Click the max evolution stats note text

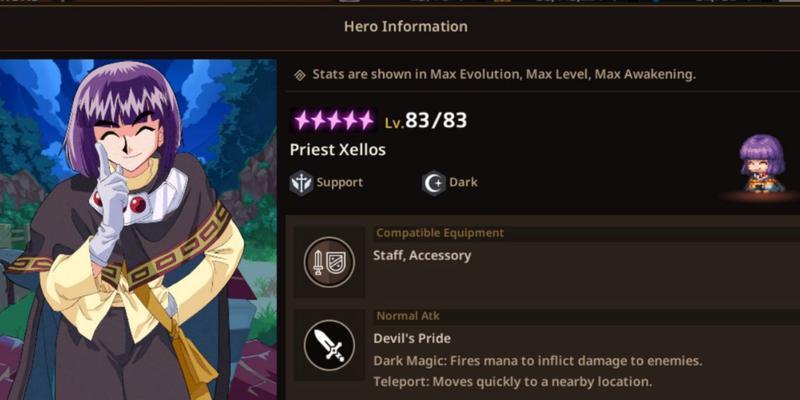click(x=504, y=74)
